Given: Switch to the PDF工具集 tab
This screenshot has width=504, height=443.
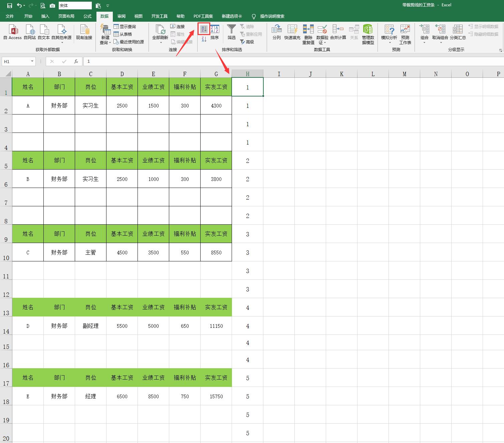Looking at the screenshot, I should [x=203, y=16].
